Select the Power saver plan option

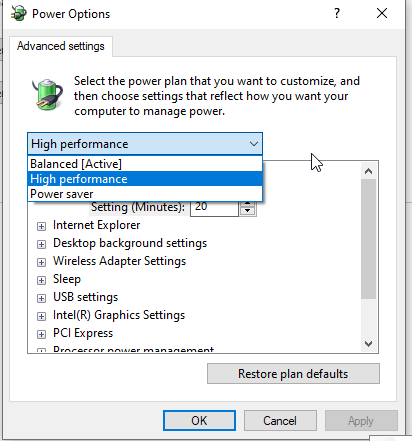[145, 194]
